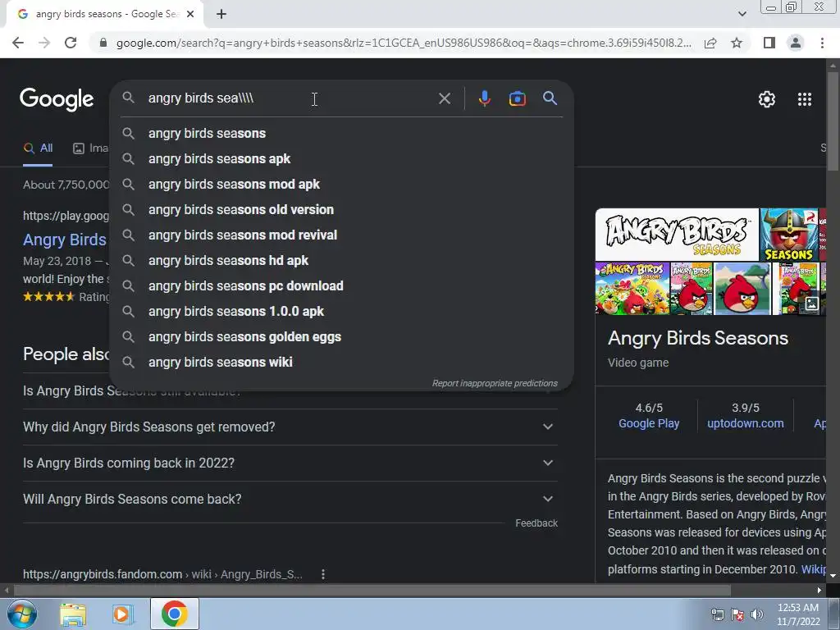Click the Google logo

coord(57,99)
